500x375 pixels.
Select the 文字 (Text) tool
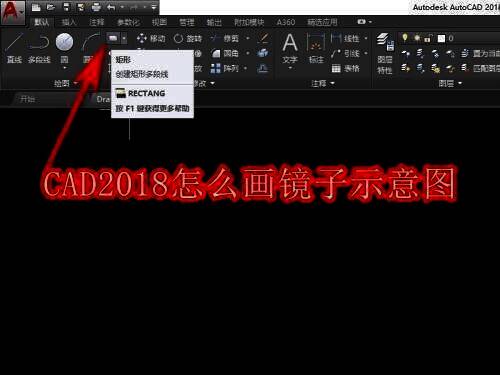click(290, 49)
